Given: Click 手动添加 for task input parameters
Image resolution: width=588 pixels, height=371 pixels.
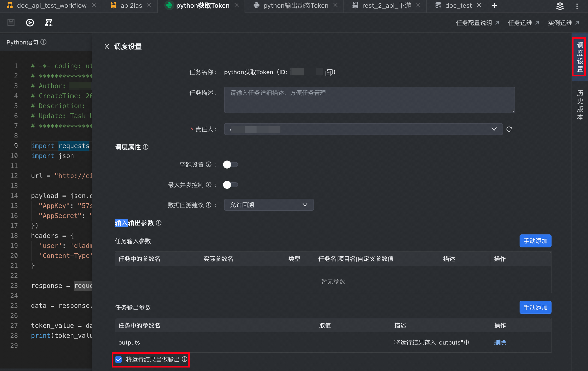Looking at the screenshot, I should 535,241.
